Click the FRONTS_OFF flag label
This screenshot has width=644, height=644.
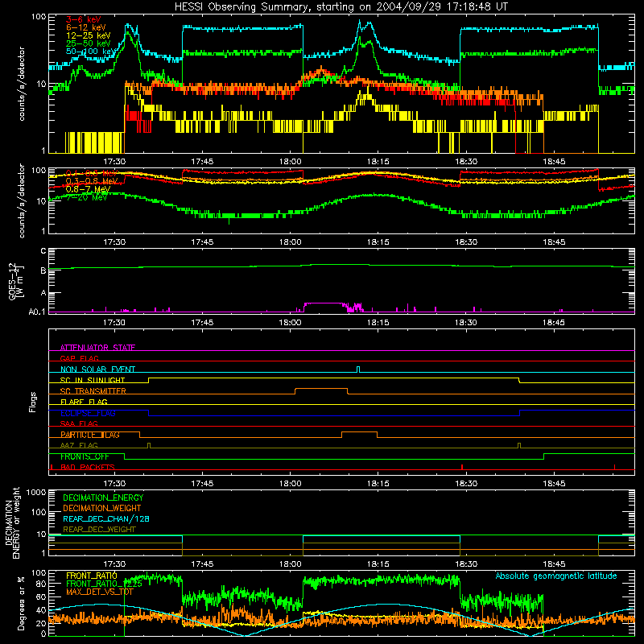(85, 456)
